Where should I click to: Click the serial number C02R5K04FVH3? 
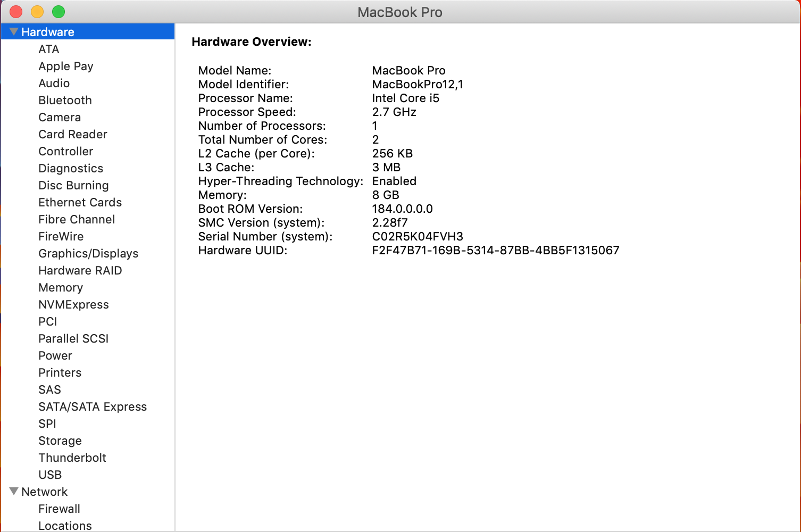pyautogui.click(x=418, y=236)
